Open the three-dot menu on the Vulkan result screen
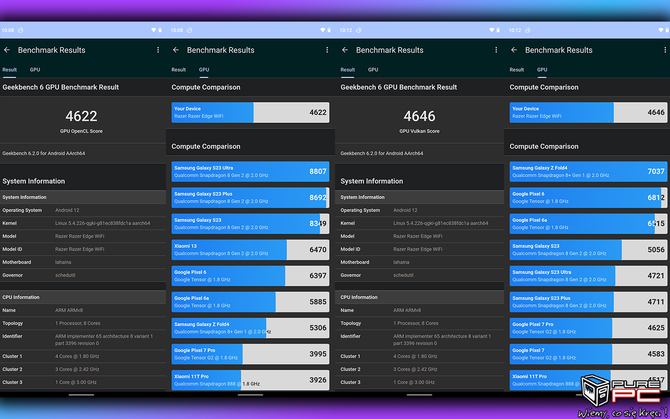670x419 pixels. (496, 50)
